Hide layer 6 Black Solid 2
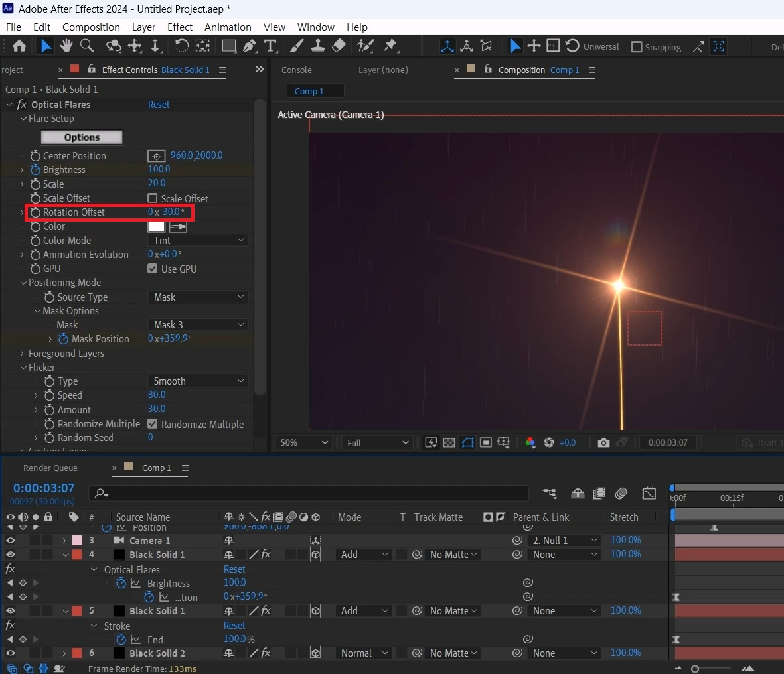 pyautogui.click(x=10, y=653)
